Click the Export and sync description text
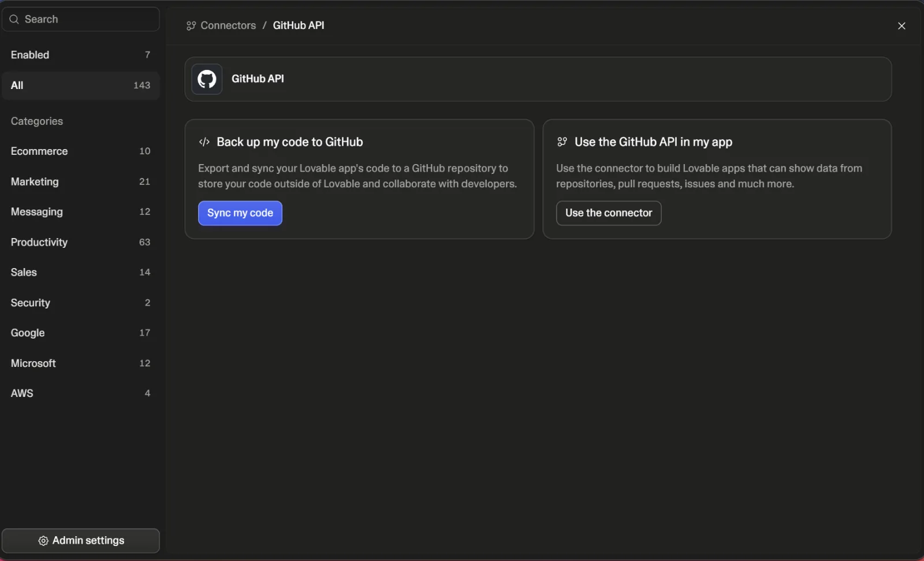 [x=357, y=176]
